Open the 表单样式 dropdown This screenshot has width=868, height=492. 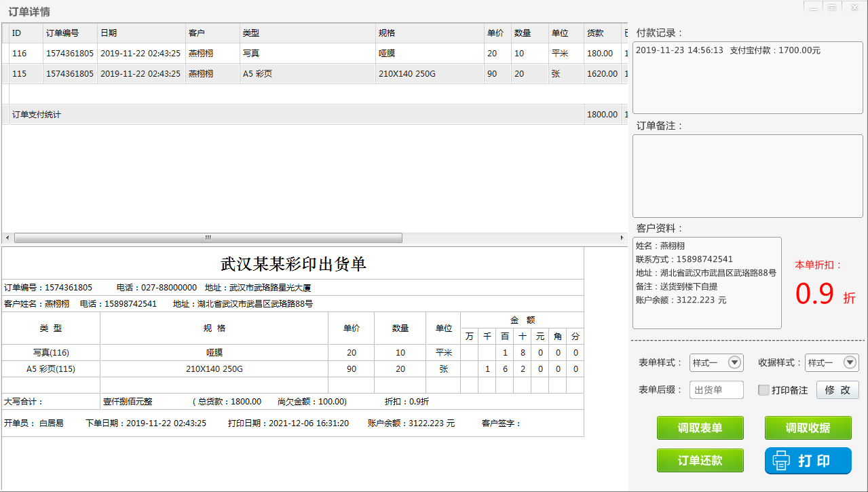(x=734, y=363)
